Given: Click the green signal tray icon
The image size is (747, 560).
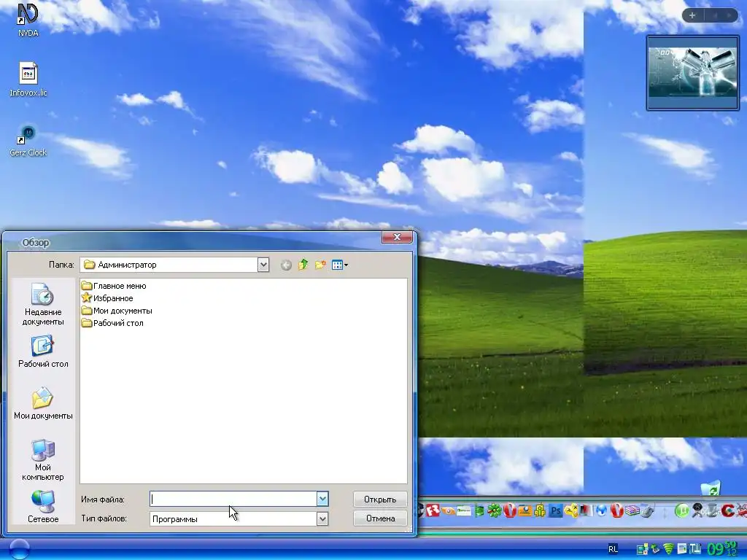Looking at the screenshot, I should coord(668,549).
